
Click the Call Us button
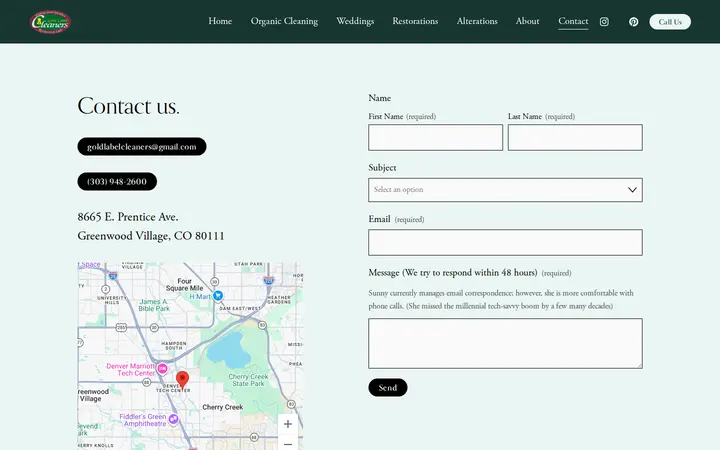tap(670, 22)
